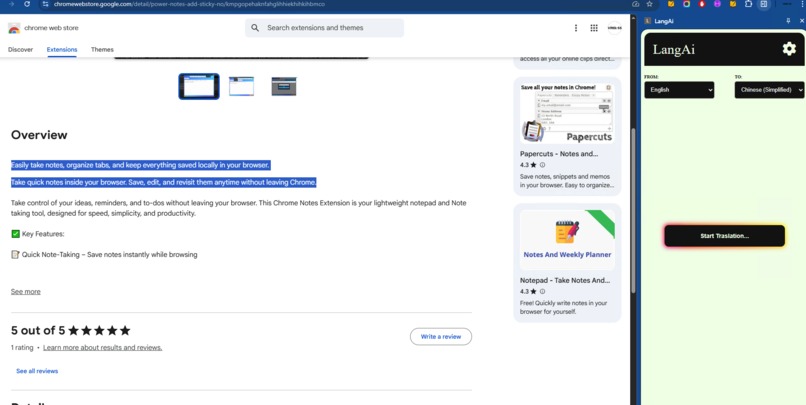This screenshot has height=405, width=806.
Task: Open the Chrome three-dot menu
Action: (x=801, y=4)
